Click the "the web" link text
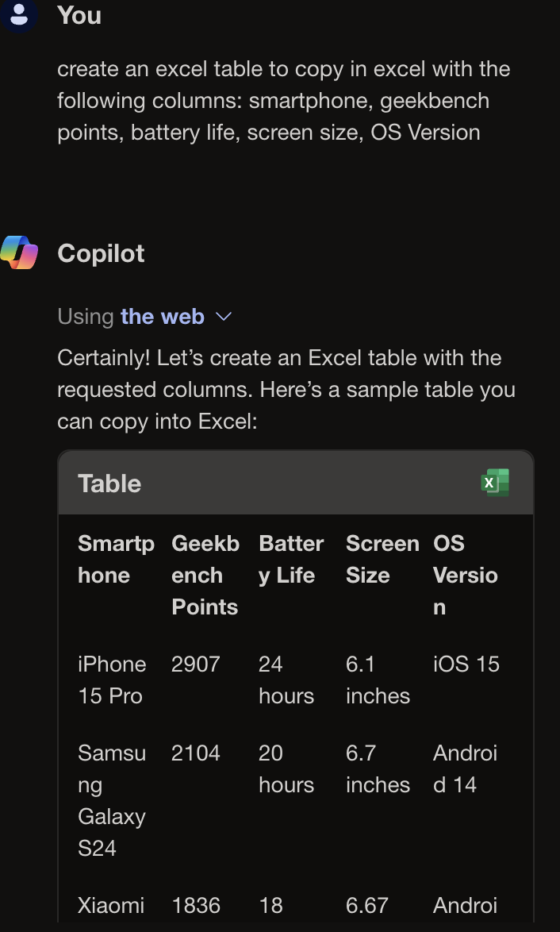This screenshot has width=560, height=932. click(163, 316)
